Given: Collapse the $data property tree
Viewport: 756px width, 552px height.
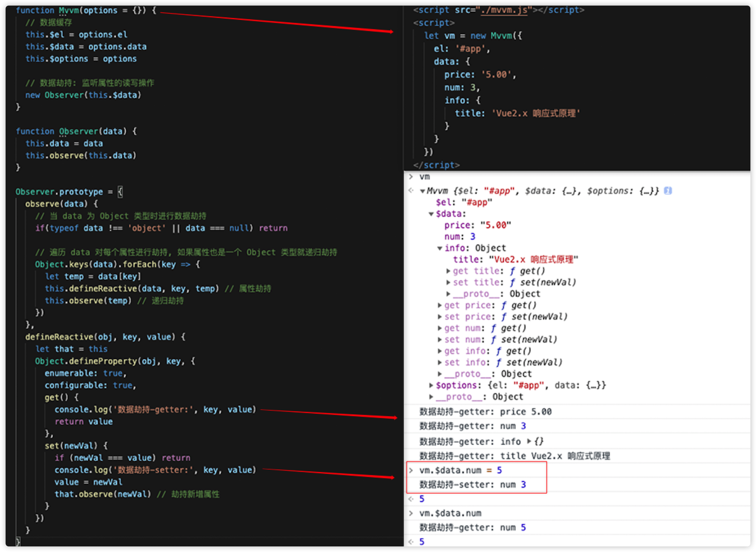Looking at the screenshot, I should (x=431, y=214).
